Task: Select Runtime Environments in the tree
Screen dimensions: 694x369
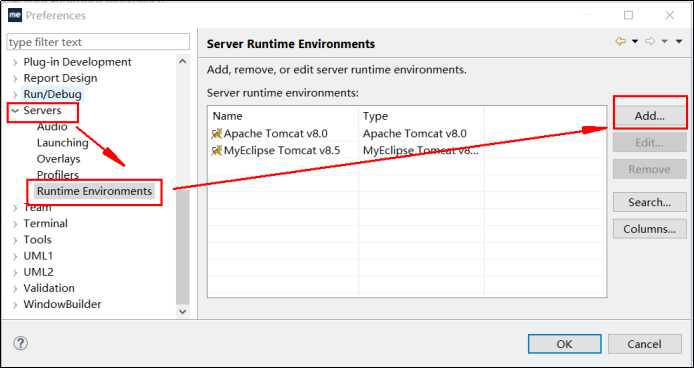Action: (94, 191)
